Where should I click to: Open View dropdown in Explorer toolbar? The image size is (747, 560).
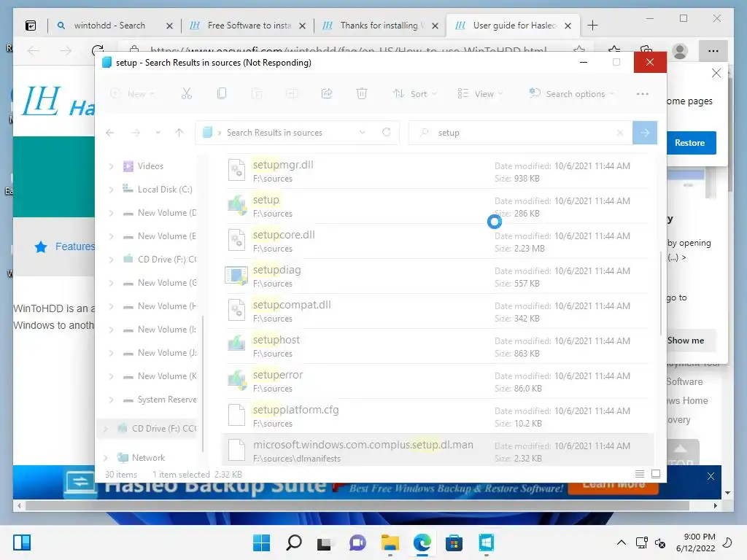click(x=480, y=94)
